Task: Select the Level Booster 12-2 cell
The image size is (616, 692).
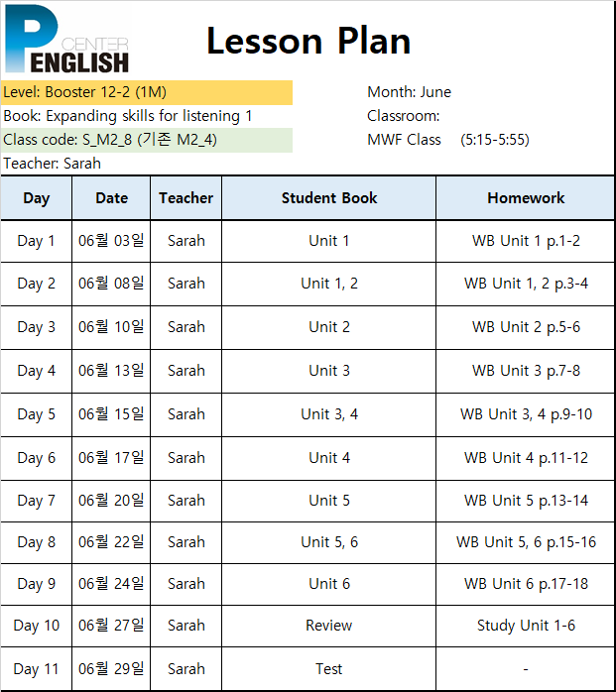Action: click(147, 92)
